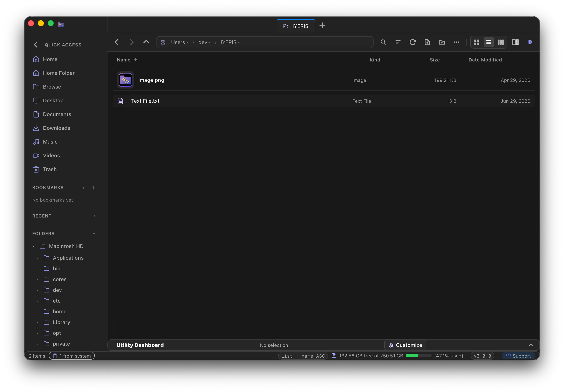Image resolution: width=564 pixels, height=392 pixels.
Task: Open the settings gear in toolbar
Action: [530, 42]
